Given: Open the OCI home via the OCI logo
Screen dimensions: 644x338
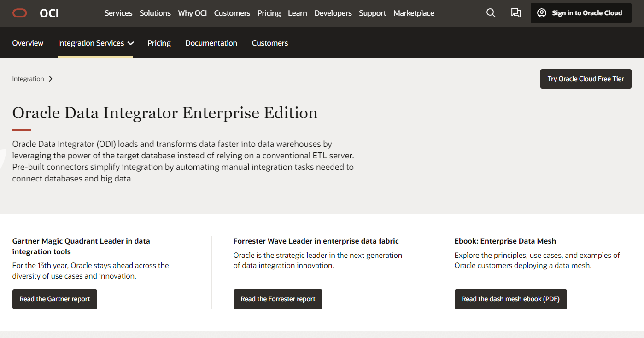Looking at the screenshot, I should 49,13.
